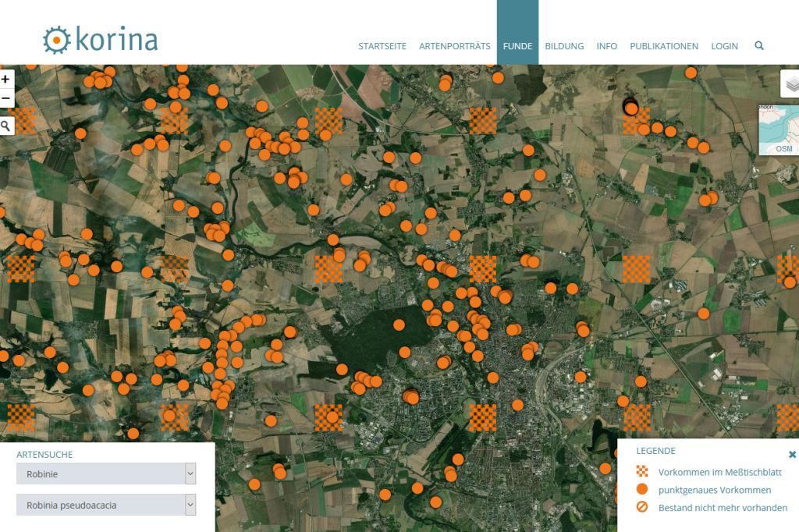This screenshot has height=532, width=799.
Task: Click the OSM overview minimap thumbnail
Action: pos(779,130)
